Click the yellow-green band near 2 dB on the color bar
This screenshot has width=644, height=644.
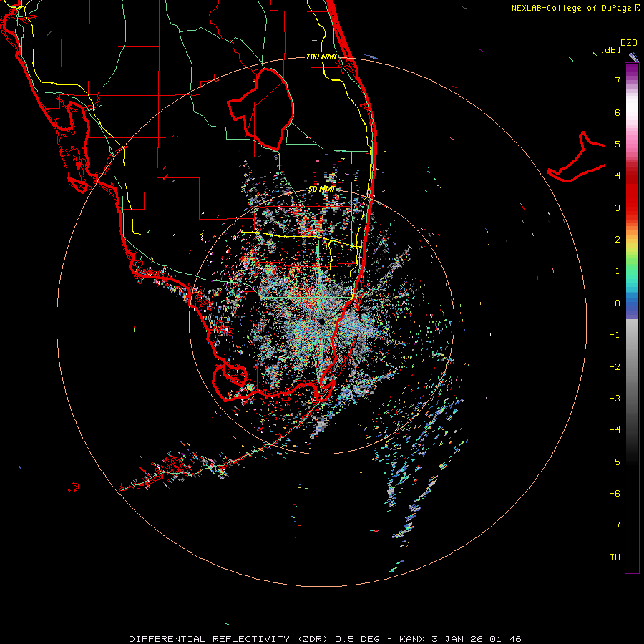(632, 245)
